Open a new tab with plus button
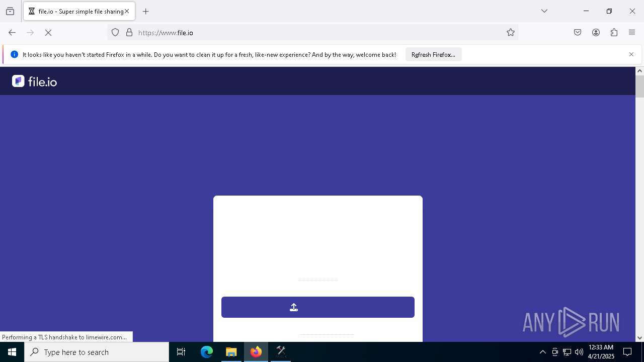Viewport: 644px width, 362px height. (146, 11)
